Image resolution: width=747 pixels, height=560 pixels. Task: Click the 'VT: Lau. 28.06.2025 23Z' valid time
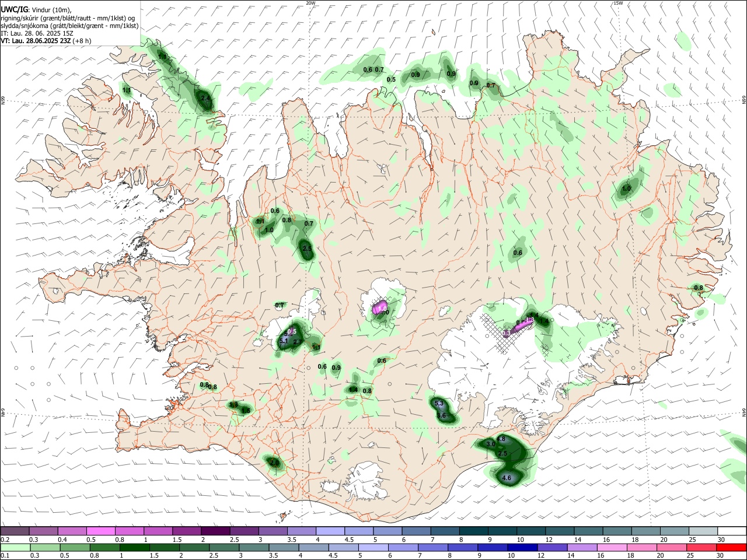(36, 41)
